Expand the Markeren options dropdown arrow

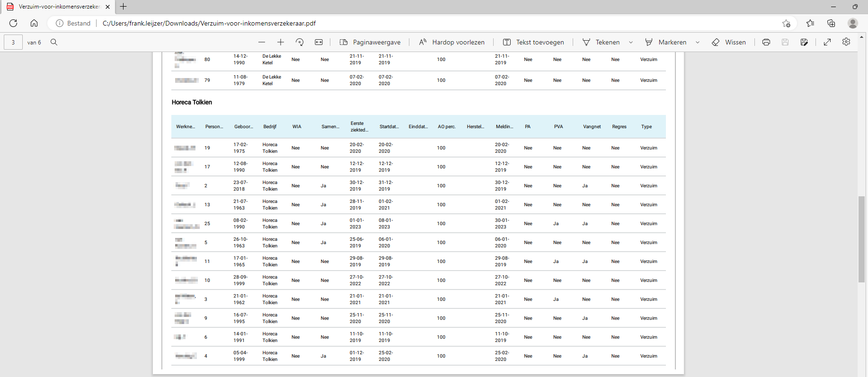pos(698,42)
